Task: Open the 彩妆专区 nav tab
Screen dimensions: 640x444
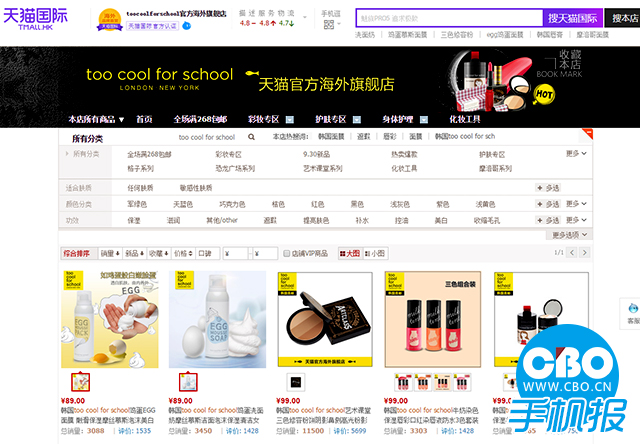Action: 264,119
